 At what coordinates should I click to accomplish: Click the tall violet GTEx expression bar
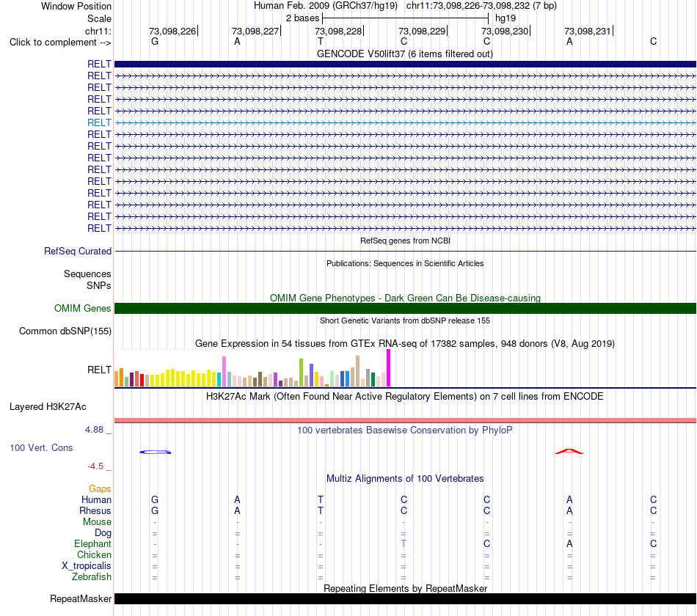[x=224, y=372]
